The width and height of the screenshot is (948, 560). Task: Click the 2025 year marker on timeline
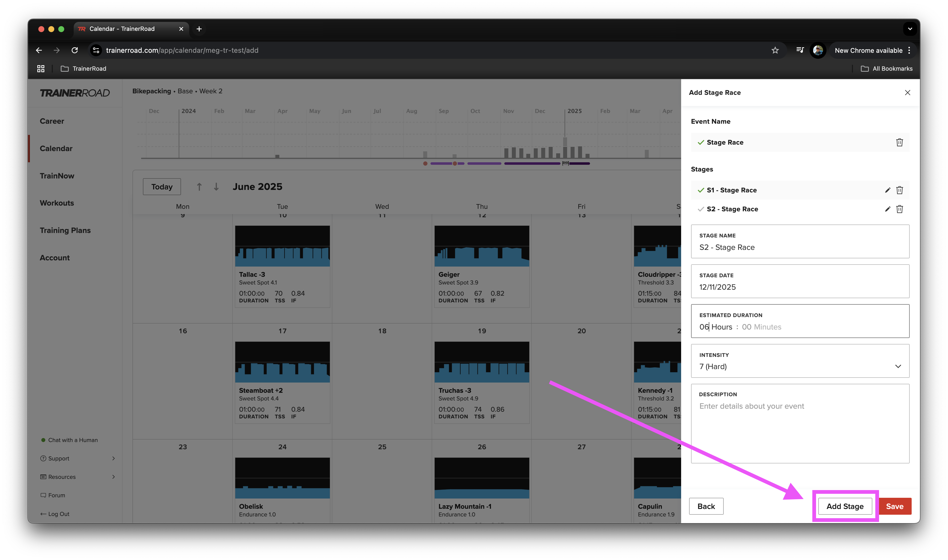(574, 111)
